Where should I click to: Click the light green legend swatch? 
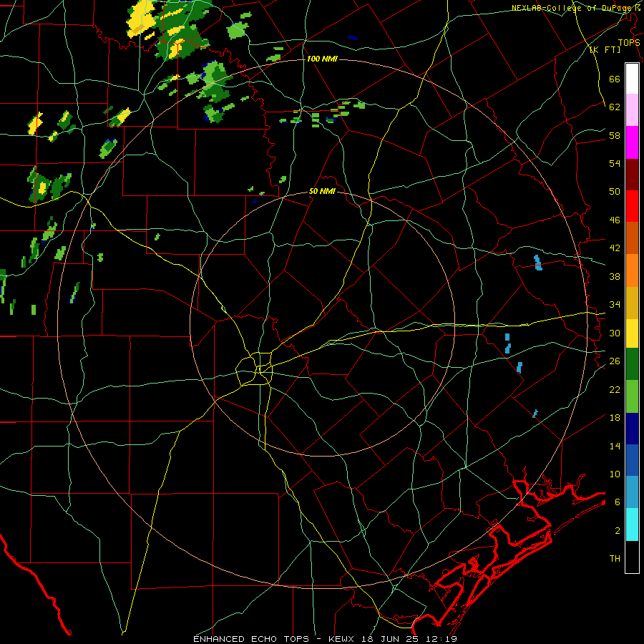[x=632, y=396]
